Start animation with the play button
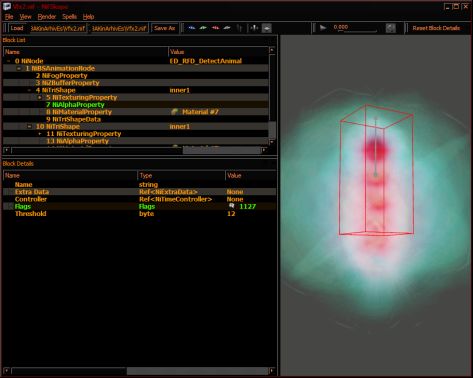The image size is (473, 378). 323,28
